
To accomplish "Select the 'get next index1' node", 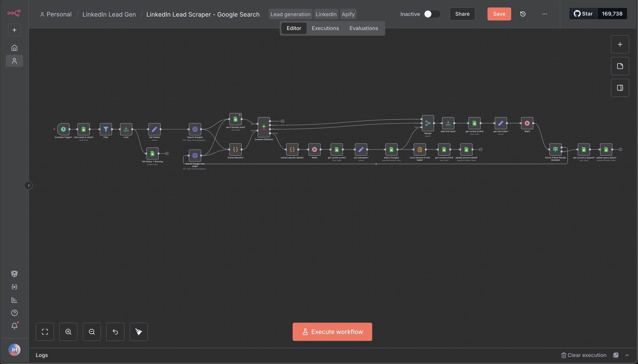I will coord(500,123).
